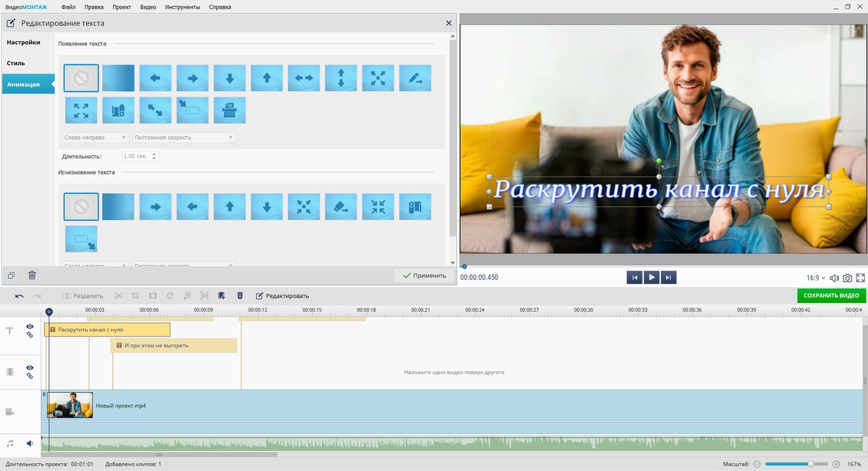Mute the audio track speaker
The width and height of the screenshot is (868, 471).
tap(30, 443)
